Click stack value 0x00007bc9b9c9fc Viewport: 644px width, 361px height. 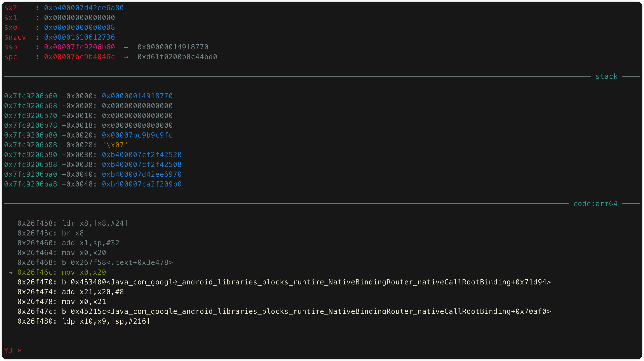point(137,135)
